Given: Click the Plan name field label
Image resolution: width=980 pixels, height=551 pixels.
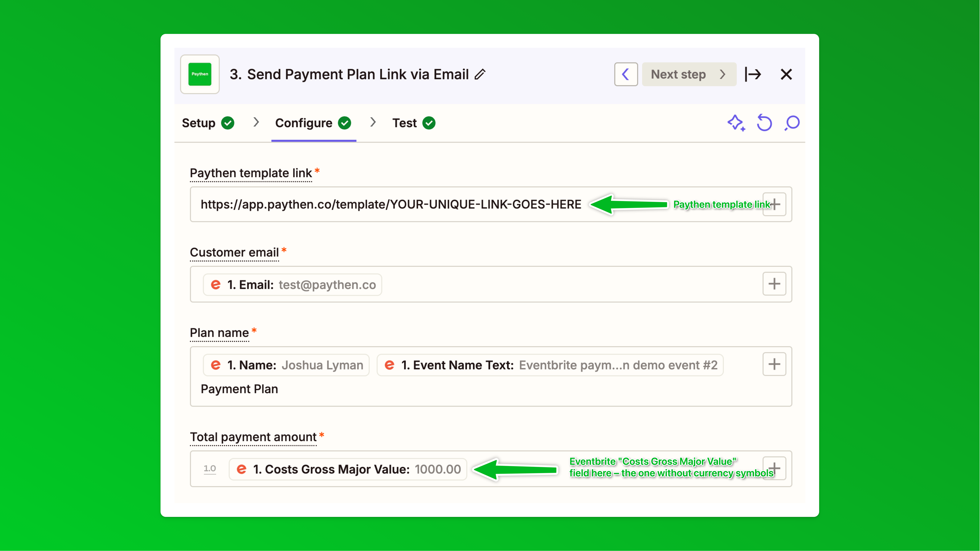Looking at the screenshot, I should (219, 333).
